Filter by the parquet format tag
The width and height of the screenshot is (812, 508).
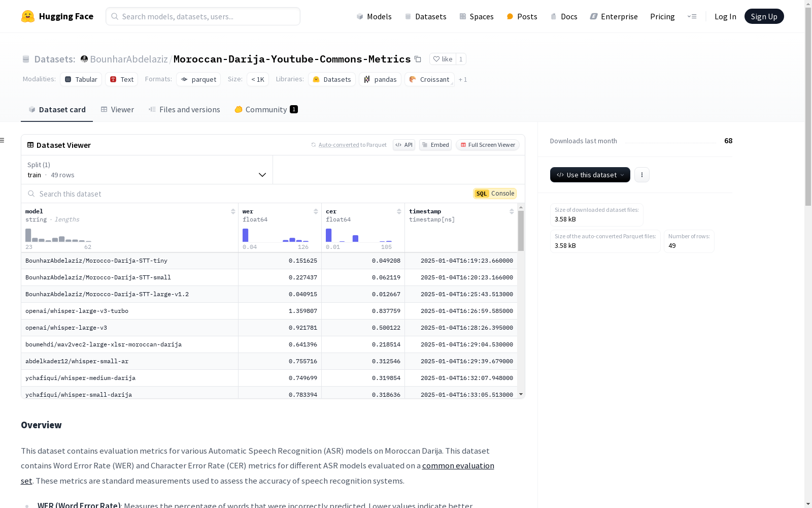(198, 79)
